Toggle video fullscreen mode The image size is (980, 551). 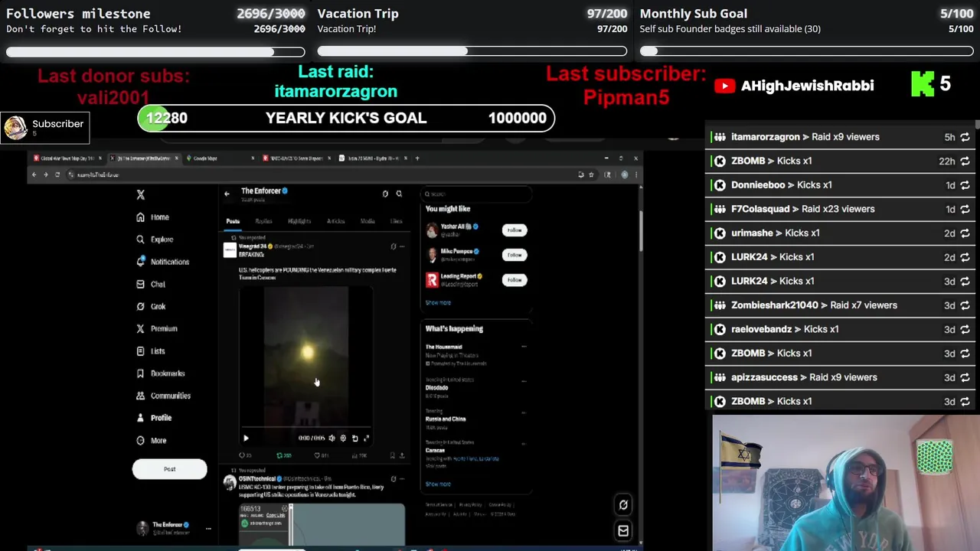(366, 439)
